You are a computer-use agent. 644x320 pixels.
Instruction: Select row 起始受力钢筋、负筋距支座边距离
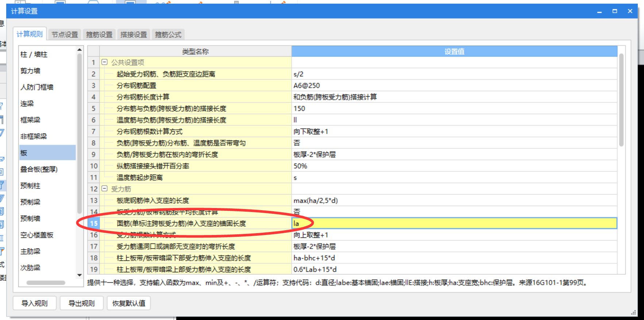tap(196, 74)
